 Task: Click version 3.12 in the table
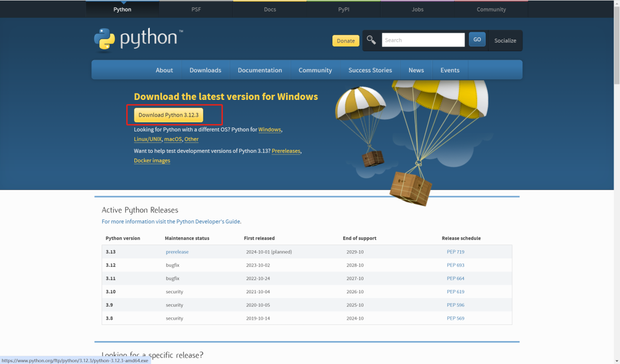pos(111,265)
